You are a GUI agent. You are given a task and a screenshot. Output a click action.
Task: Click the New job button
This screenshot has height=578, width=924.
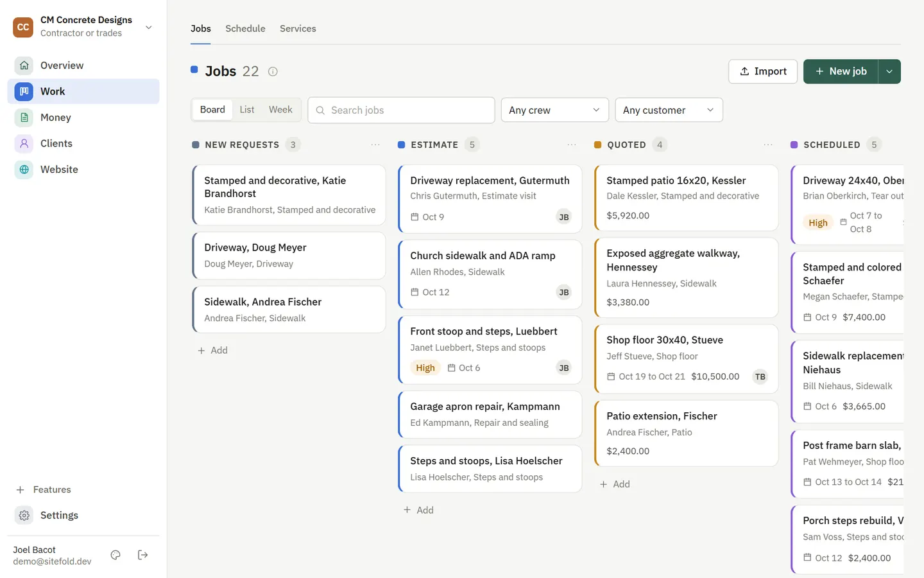[x=841, y=71]
